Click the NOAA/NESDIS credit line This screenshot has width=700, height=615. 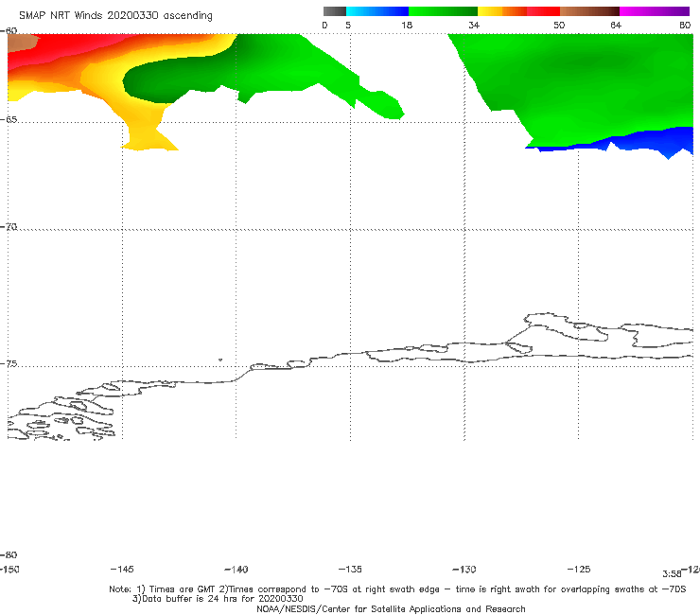[x=391, y=609]
